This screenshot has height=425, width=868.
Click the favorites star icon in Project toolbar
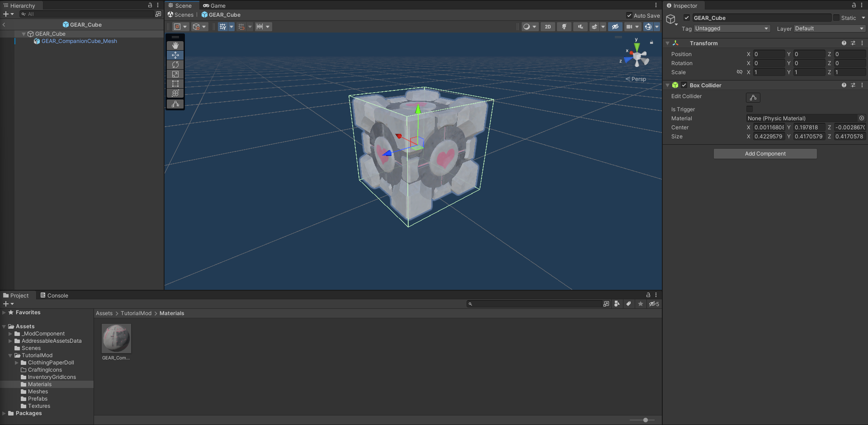[640, 304]
